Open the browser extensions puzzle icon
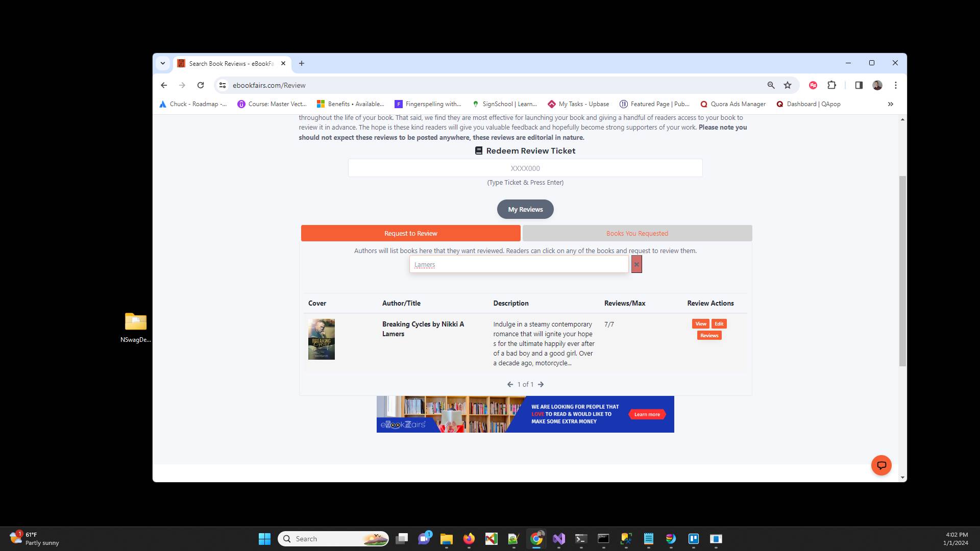This screenshot has height=551, width=980. tap(831, 85)
